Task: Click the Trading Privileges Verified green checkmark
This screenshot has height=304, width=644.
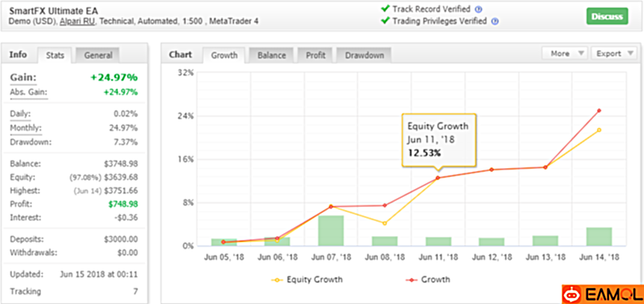Action: (x=385, y=20)
